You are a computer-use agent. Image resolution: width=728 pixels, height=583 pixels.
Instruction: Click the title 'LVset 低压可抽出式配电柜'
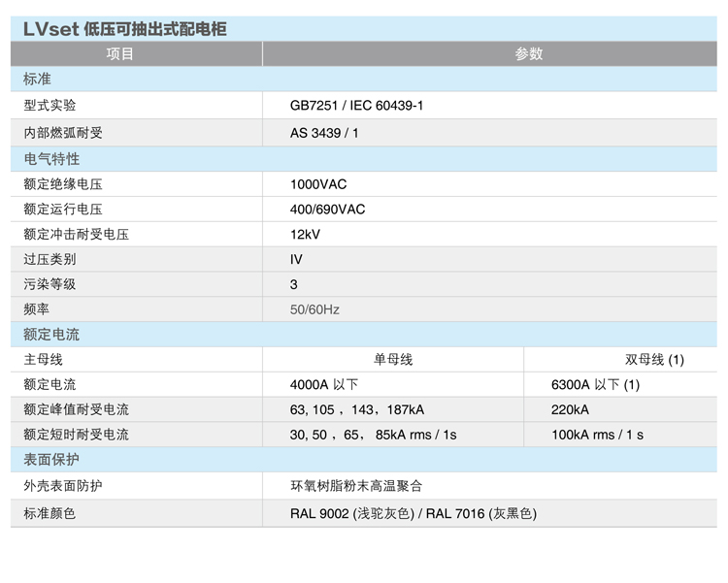(x=125, y=29)
